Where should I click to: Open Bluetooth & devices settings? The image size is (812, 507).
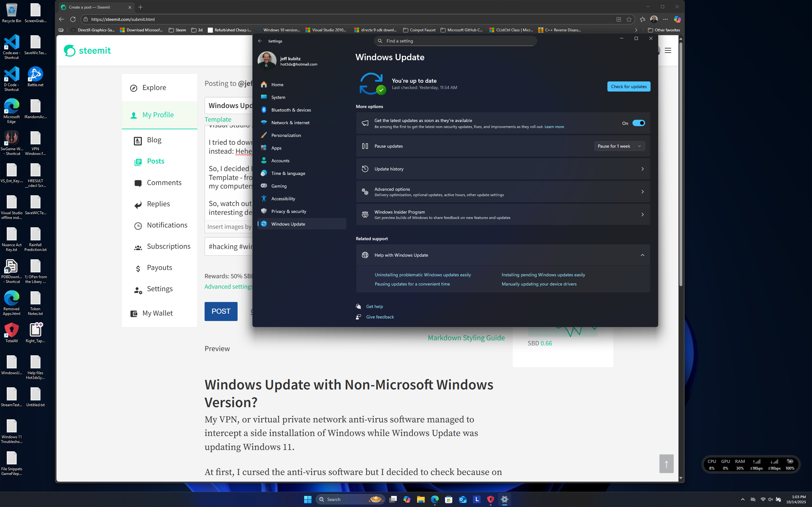point(291,110)
